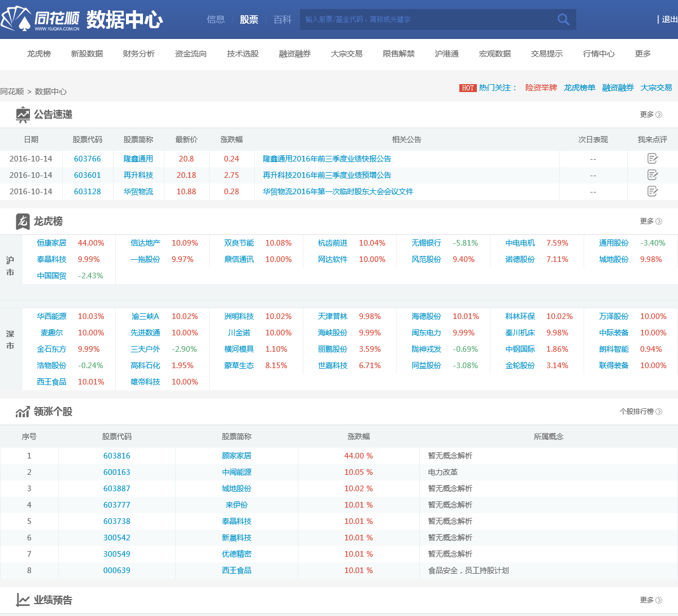Open 中闽能源 in 领涨个股 table
This screenshot has width=678, height=616.
coord(237,472)
